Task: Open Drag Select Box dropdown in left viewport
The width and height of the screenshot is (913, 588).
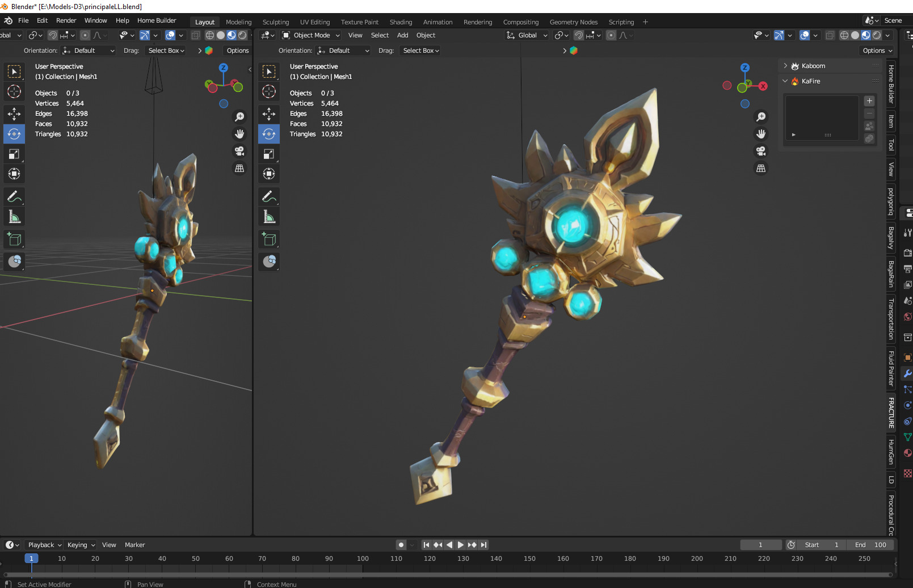Action: pos(166,51)
